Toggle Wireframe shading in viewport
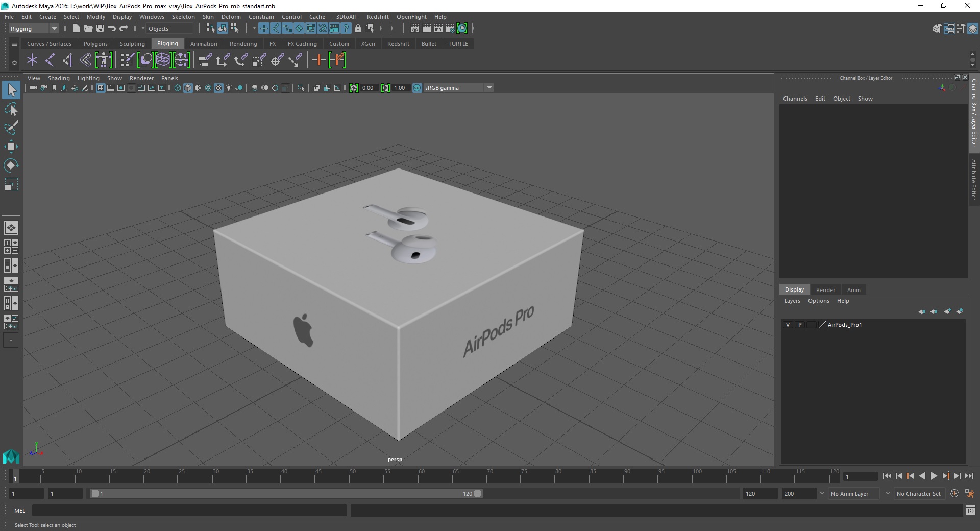980x531 pixels. tap(178, 88)
